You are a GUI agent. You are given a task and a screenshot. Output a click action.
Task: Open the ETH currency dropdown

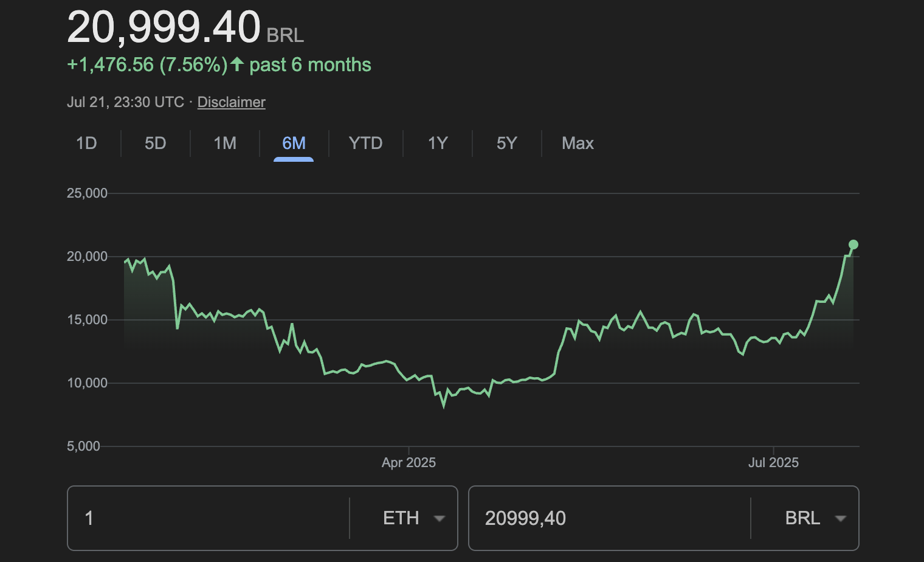(x=414, y=518)
